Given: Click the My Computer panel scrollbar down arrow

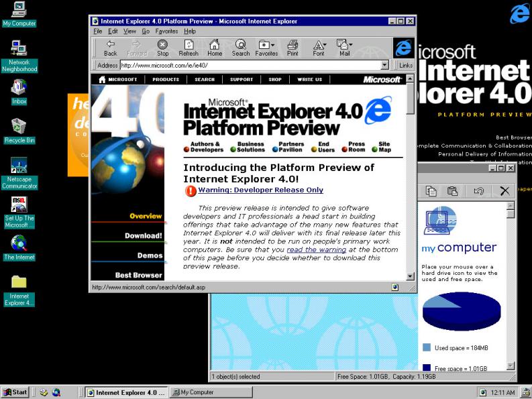Looking at the screenshot, I should pyautogui.click(x=511, y=365).
